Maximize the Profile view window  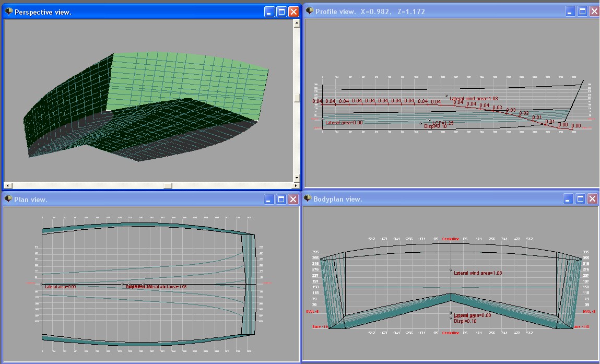coord(582,11)
